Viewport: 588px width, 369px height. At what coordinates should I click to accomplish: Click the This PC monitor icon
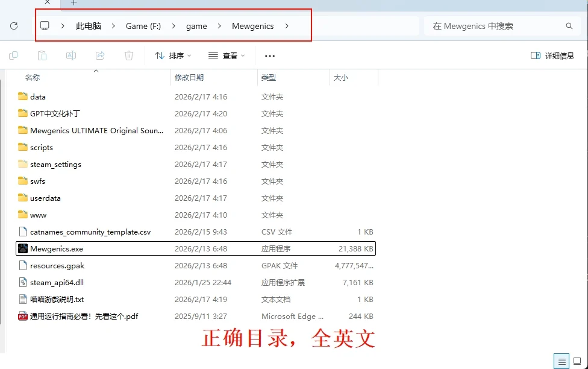pos(45,26)
